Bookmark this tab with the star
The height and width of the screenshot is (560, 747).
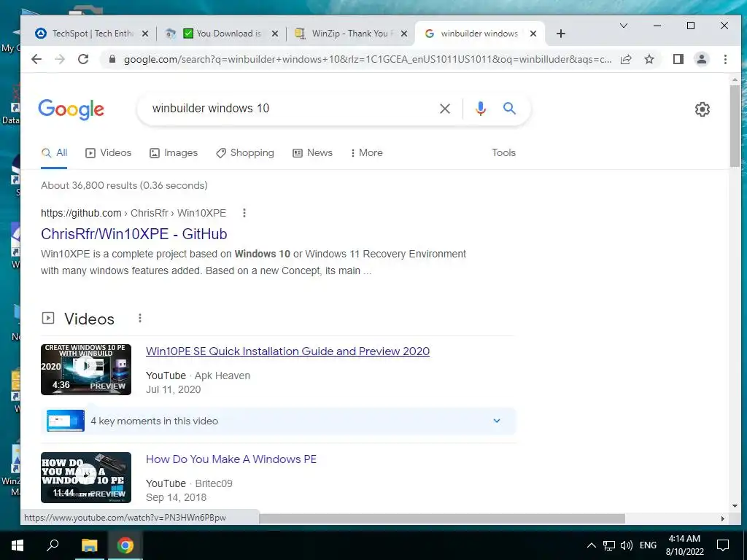pos(649,59)
